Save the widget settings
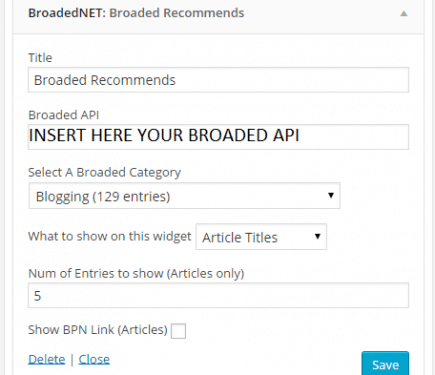The width and height of the screenshot is (435, 375). point(385,364)
